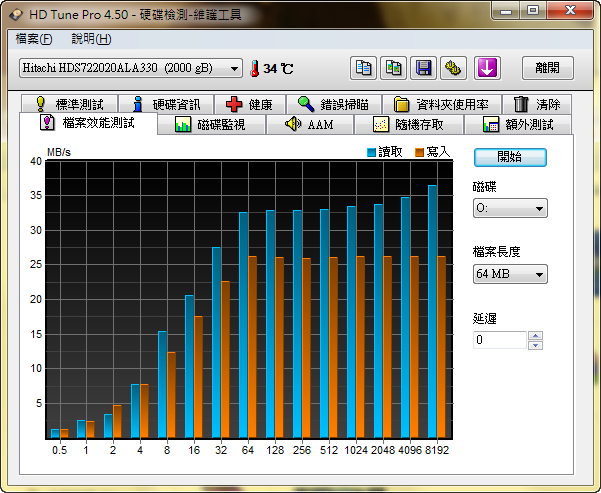Open the 額外測試 extra tests tab

518,125
